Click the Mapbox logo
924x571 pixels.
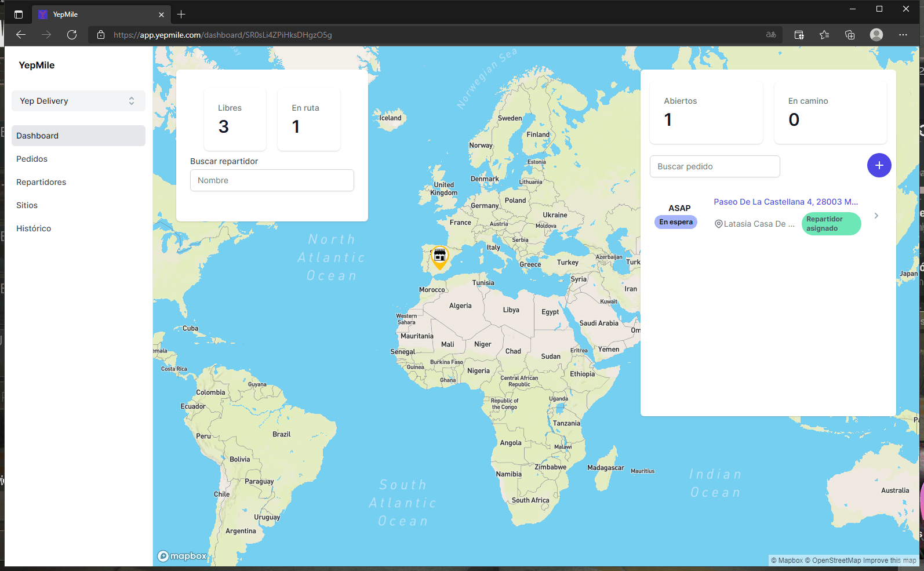pos(182,556)
